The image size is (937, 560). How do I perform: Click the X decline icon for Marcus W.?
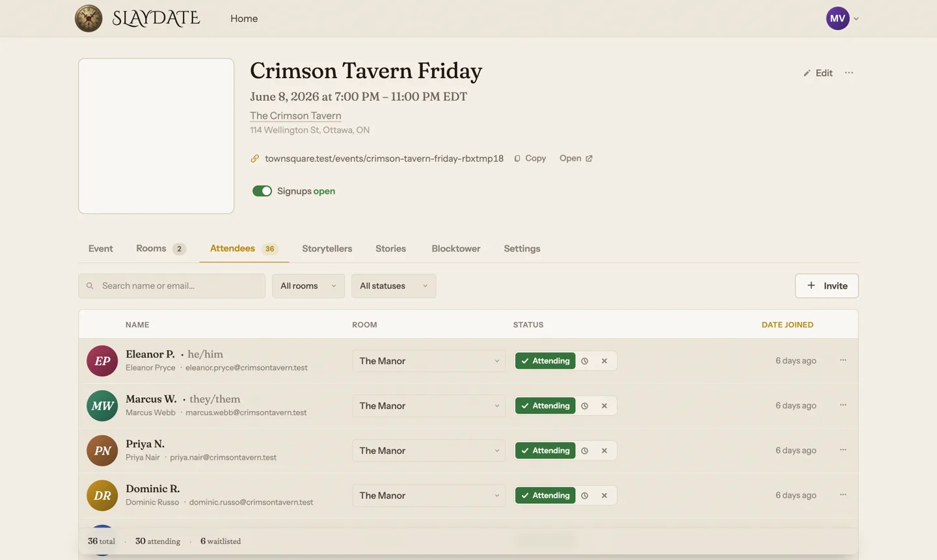604,406
